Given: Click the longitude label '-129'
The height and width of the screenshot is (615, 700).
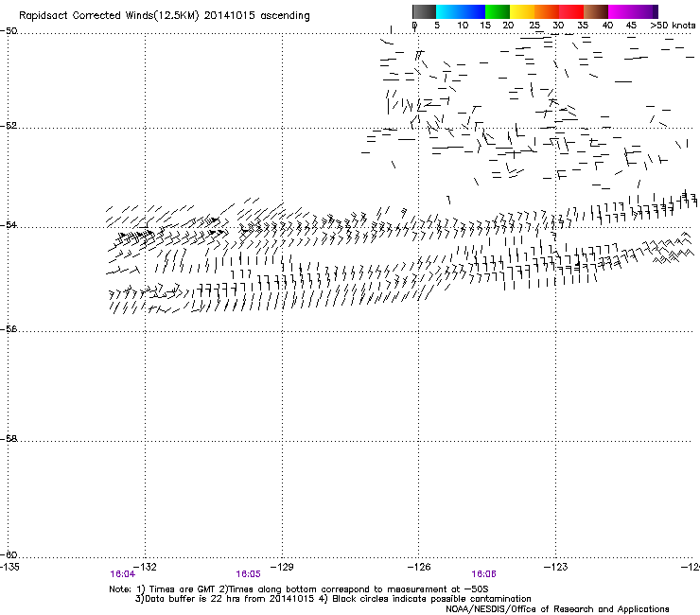Looking at the screenshot, I should (282, 567).
